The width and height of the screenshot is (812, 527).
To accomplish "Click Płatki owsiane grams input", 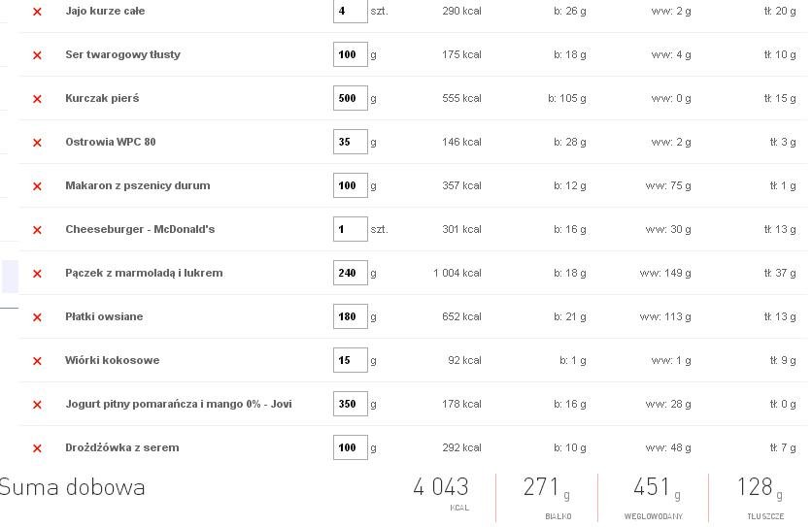I will [x=351, y=316].
